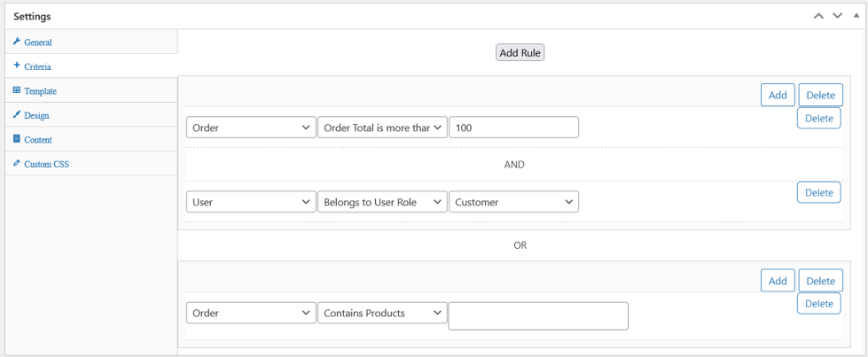
Task: Click the pencil icon beside Custom CSS
Action: (x=17, y=164)
